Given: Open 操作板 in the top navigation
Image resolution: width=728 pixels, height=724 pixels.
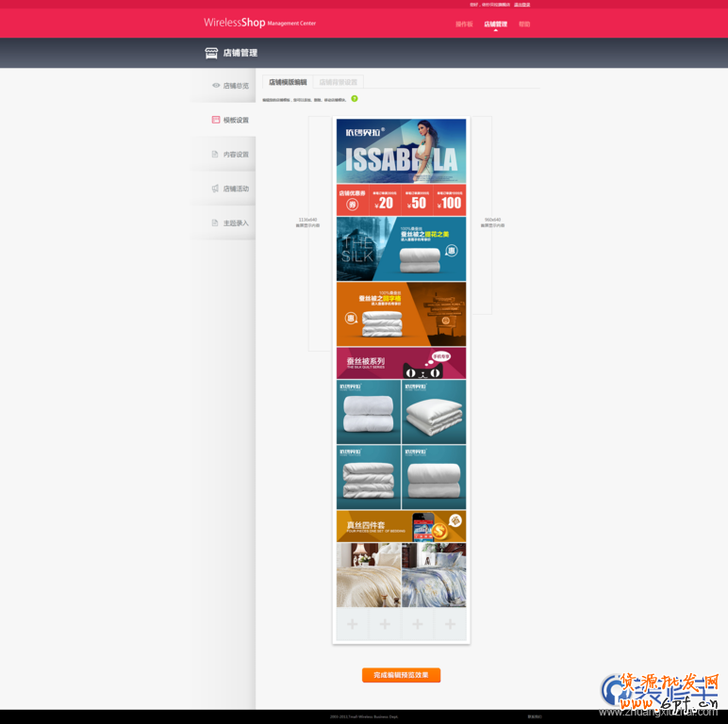Looking at the screenshot, I should pyautogui.click(x=464, y=25).
